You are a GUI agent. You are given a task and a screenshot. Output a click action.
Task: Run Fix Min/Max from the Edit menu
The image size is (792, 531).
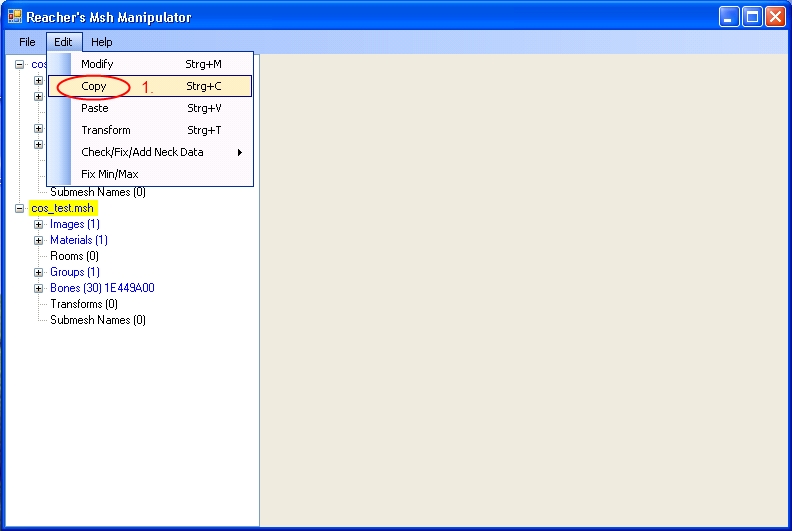click(x=110, y=174)
